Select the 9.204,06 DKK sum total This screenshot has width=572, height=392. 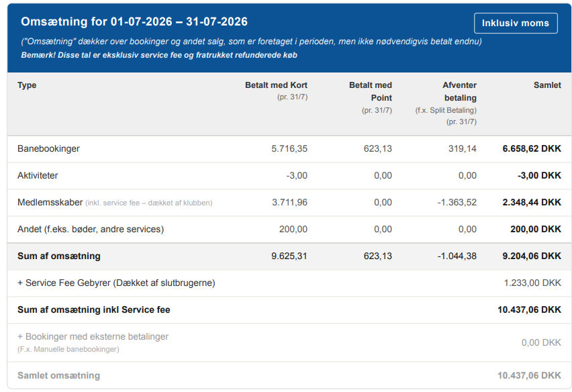point(532,256)
